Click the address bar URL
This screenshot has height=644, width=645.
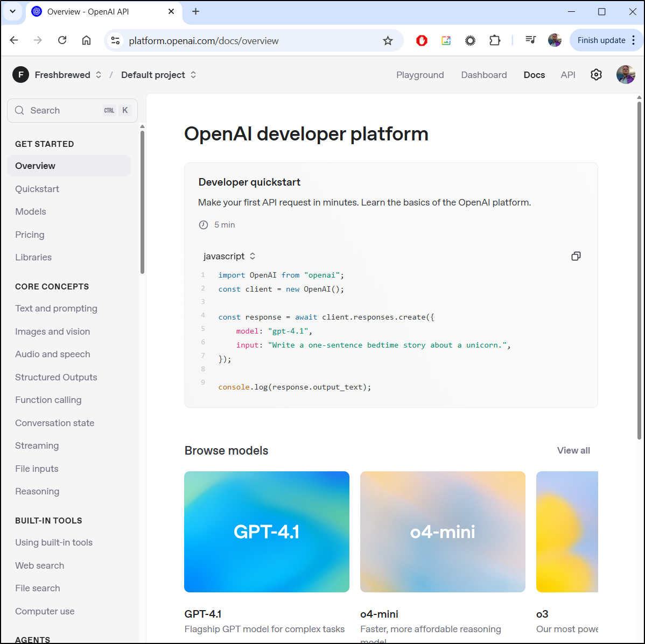pos(204,41)
